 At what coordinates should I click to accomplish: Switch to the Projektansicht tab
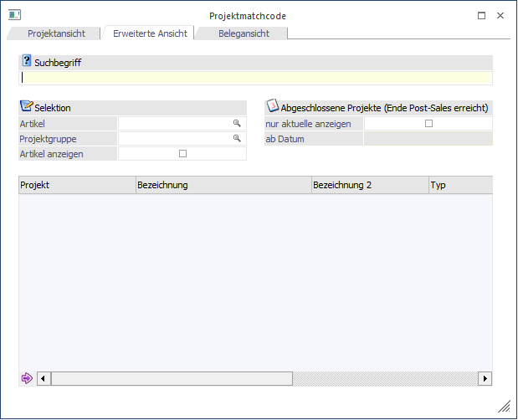[54, 33]
